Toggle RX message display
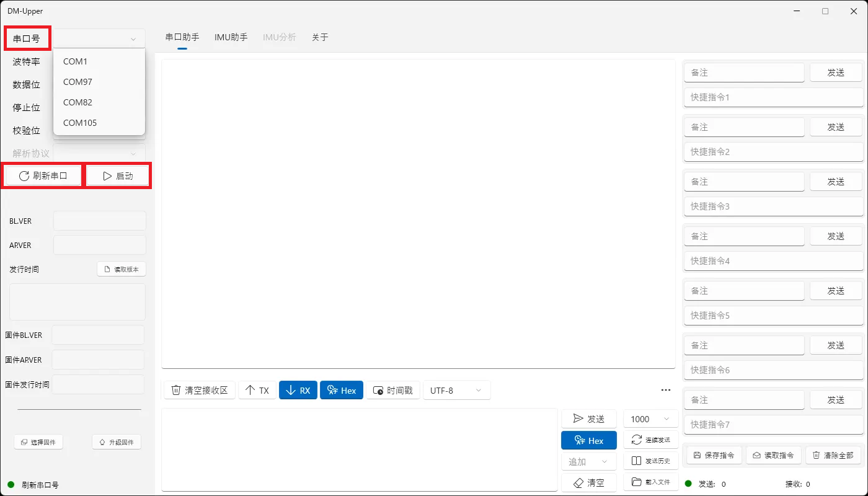This screenshot has height=496, width=868. point(298,389)
